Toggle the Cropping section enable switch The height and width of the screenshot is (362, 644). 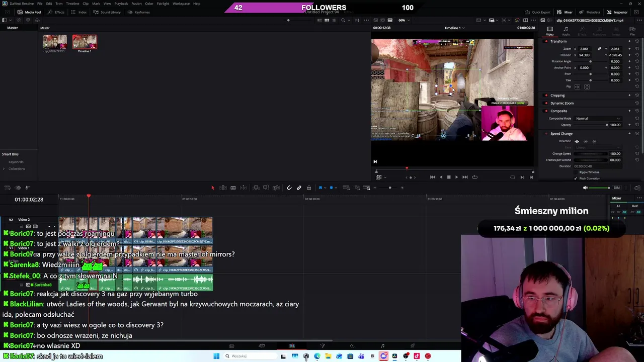(x=546, y=95)
